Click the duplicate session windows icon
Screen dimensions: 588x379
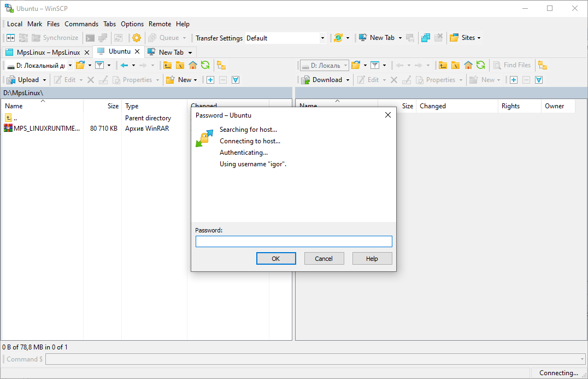tap(426, 38)
